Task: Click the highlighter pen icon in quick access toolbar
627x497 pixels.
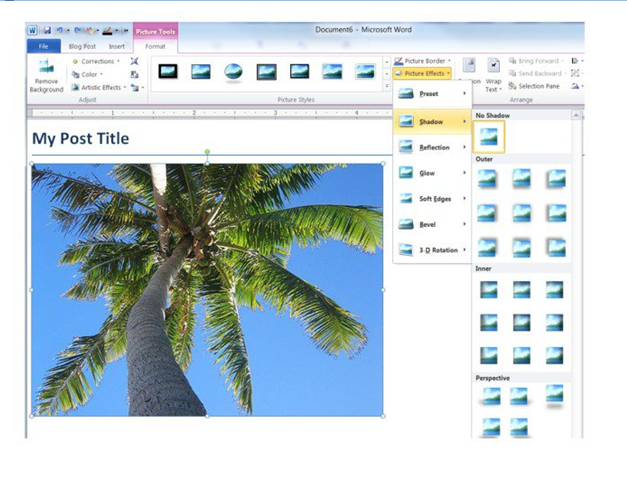Action: [107, 30]
